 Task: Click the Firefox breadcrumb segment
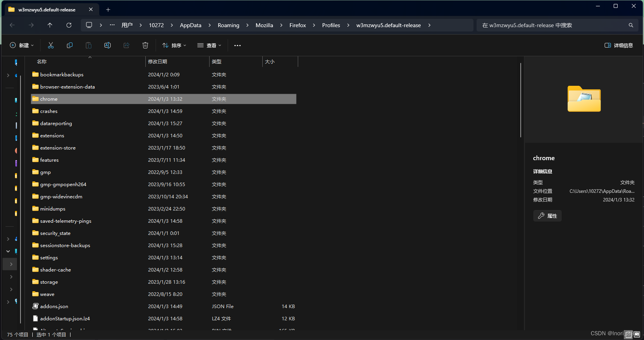coord(298,25)
